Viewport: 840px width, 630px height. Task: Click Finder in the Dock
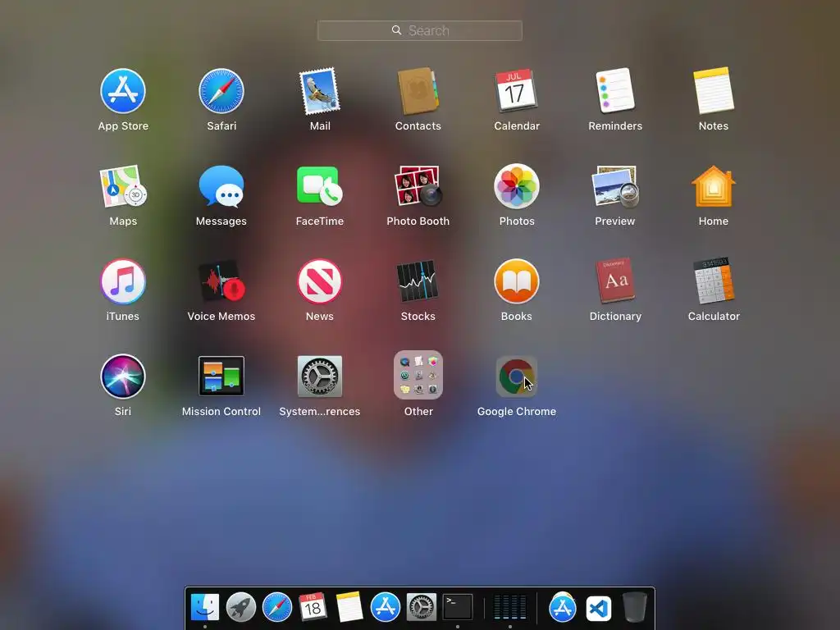(x=205, y=608)
